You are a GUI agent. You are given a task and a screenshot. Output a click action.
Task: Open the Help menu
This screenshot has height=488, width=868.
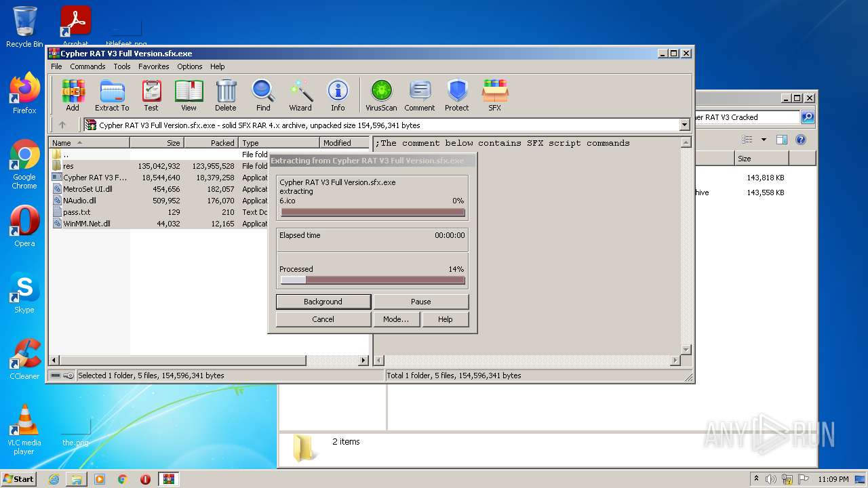coord(217,66)
